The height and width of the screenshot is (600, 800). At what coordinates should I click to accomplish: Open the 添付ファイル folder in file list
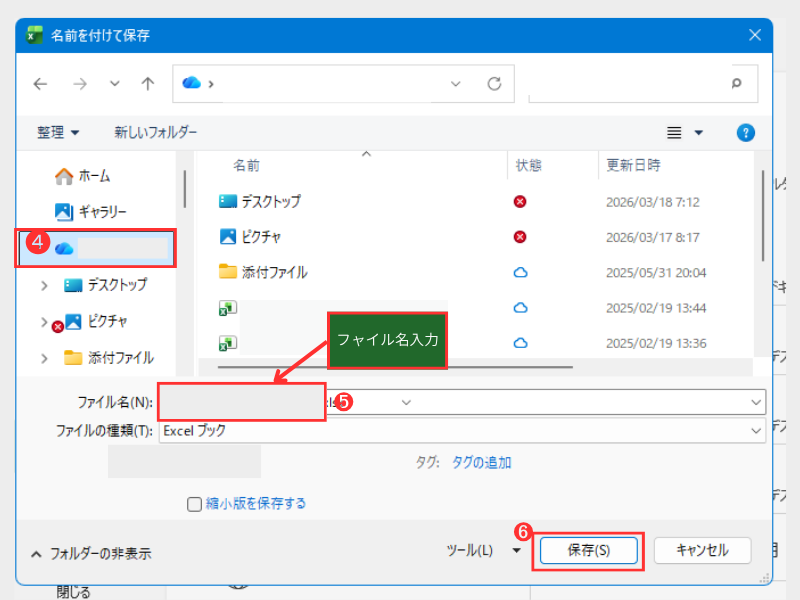tap(274, 272)
